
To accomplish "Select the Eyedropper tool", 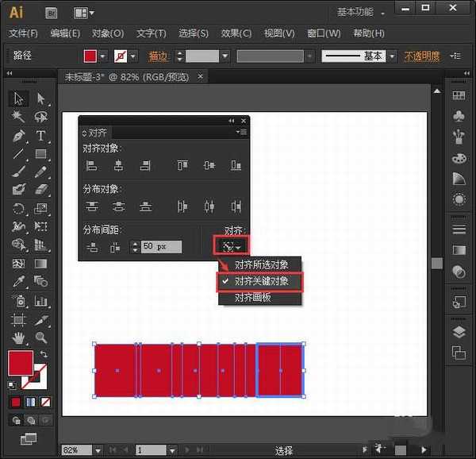I will 18,283.
